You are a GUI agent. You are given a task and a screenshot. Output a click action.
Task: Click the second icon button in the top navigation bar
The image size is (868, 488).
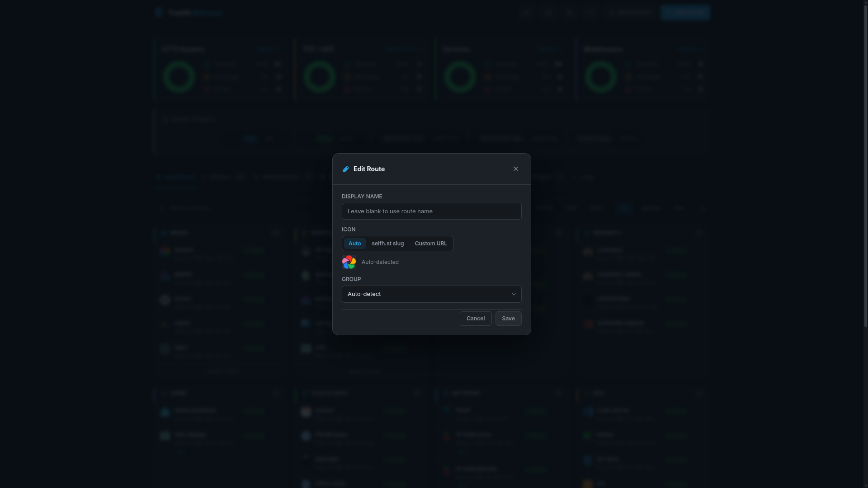point(547,13)
